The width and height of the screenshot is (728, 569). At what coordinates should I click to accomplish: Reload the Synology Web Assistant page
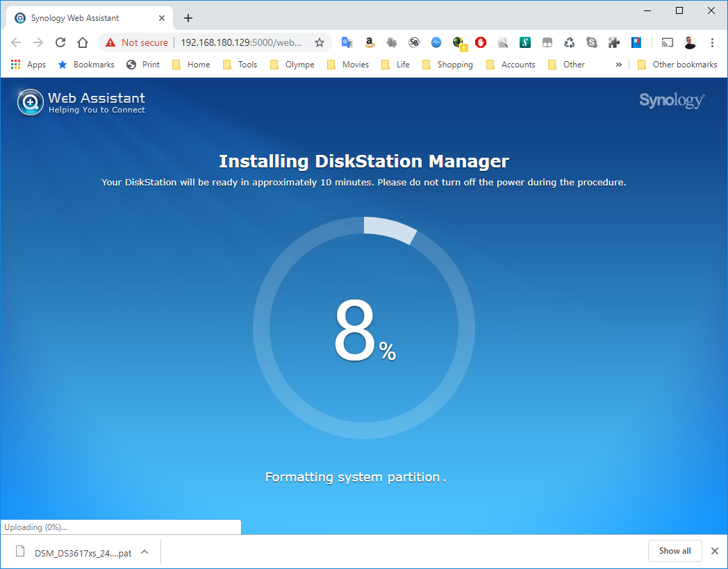(60, 43)
